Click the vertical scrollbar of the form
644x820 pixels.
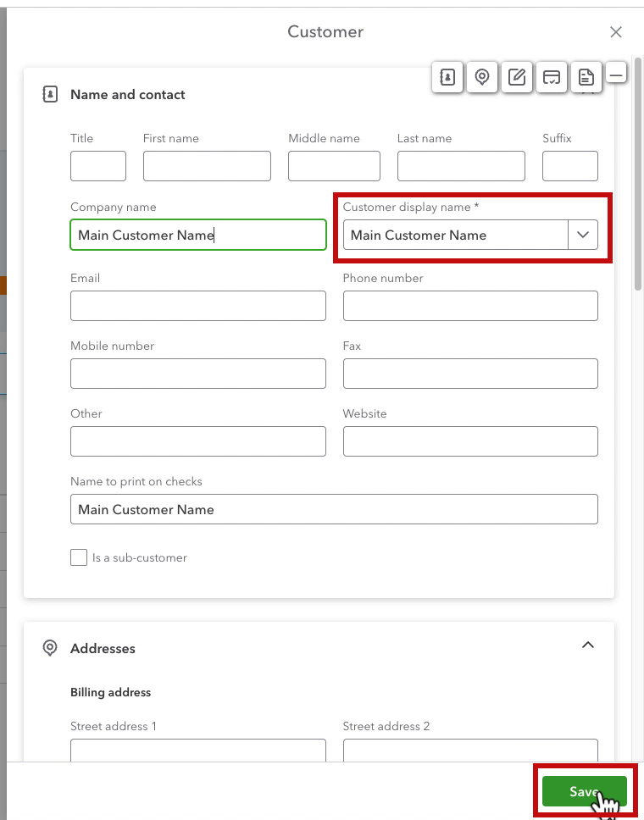tap(638, 173)
